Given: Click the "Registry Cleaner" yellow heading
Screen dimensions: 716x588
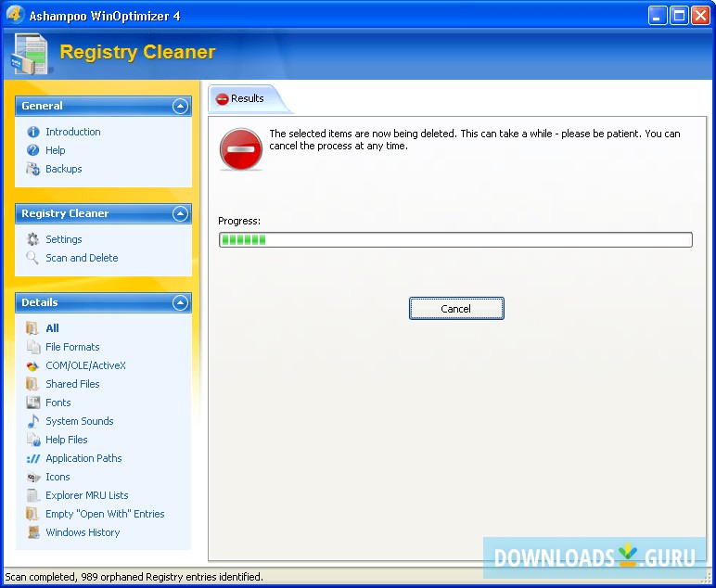Looking at the screenshot, I should click(x=137, y=53).
